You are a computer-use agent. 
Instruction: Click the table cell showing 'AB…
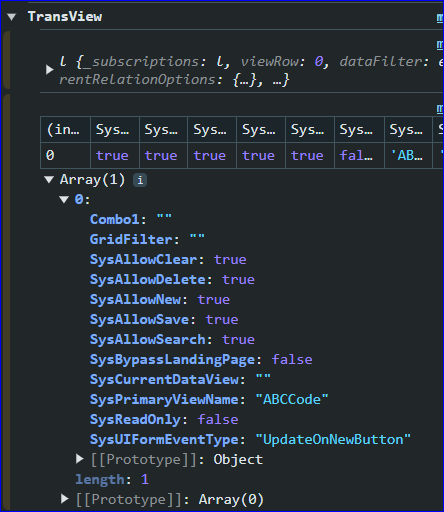click(x=408, y=155)
